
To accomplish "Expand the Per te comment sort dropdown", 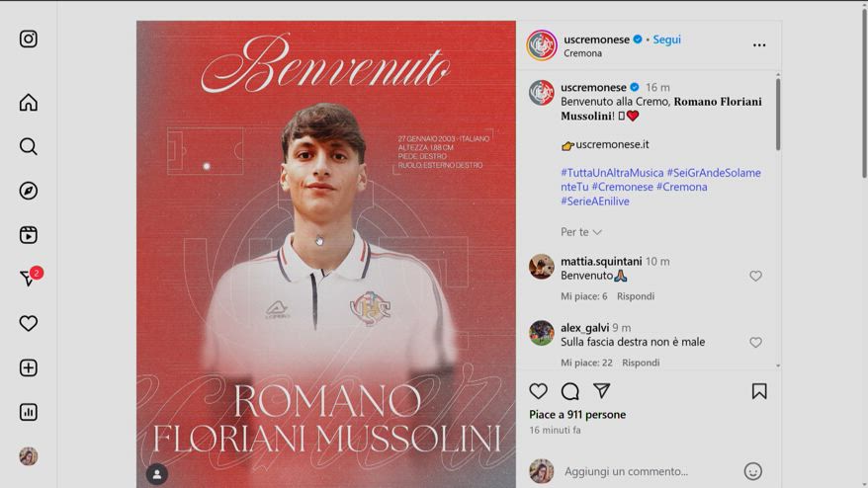I will point(580,232).
